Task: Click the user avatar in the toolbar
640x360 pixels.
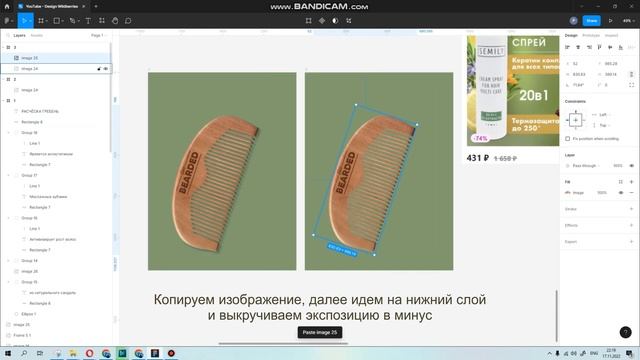Action: (x=573, y=20)
